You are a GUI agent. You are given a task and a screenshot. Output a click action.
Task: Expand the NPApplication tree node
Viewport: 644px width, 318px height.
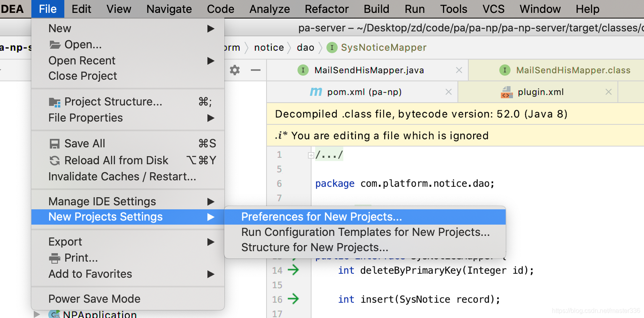tap(37, 314)
